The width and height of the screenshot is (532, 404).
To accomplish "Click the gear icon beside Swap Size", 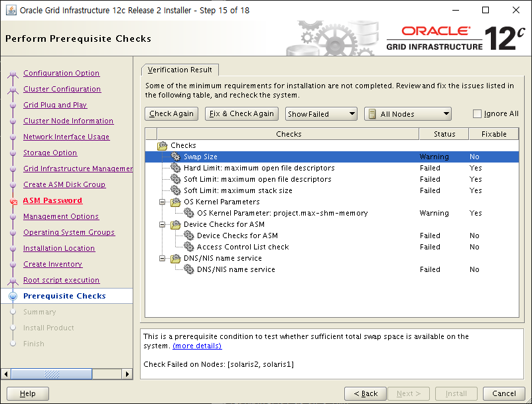I will click(x=175, y=157).
